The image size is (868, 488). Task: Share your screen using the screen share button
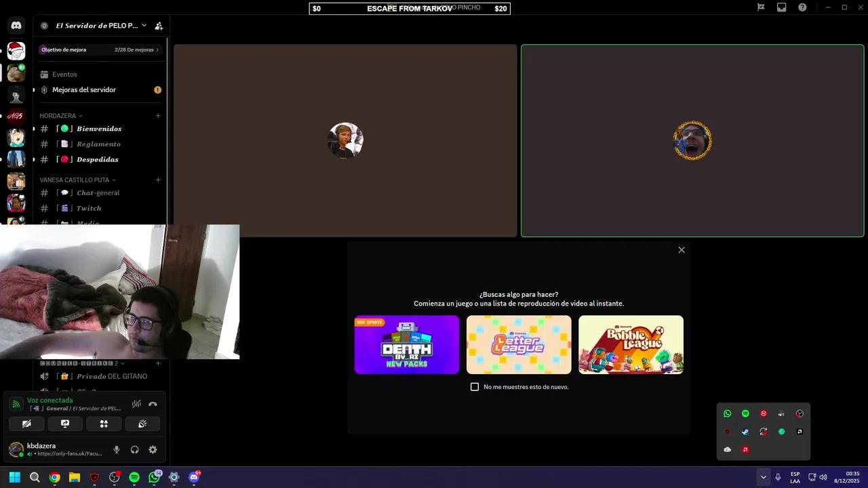click(65, 424)
